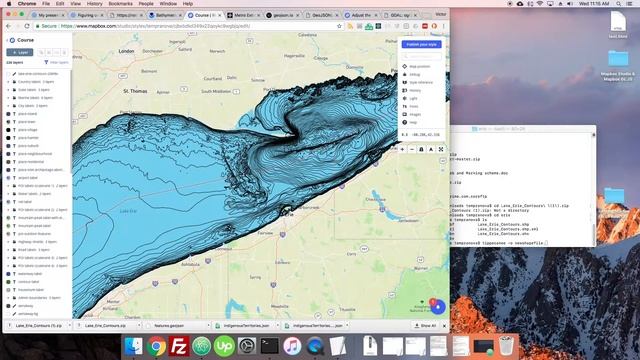Open iTunes from the Dock
Viewport: 640px width, 360px height.
pyautogui.click(x=292, y=346)
